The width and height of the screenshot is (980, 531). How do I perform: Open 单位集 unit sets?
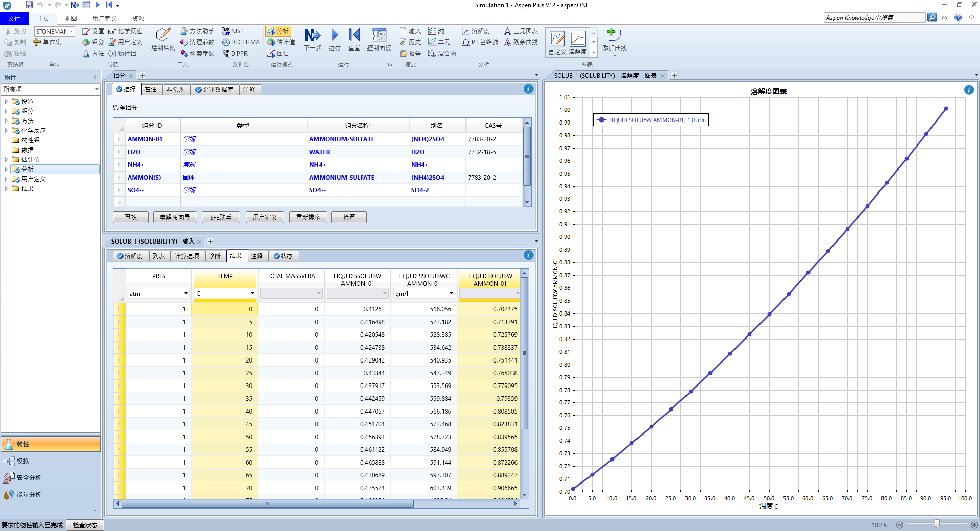pos(47,42)
